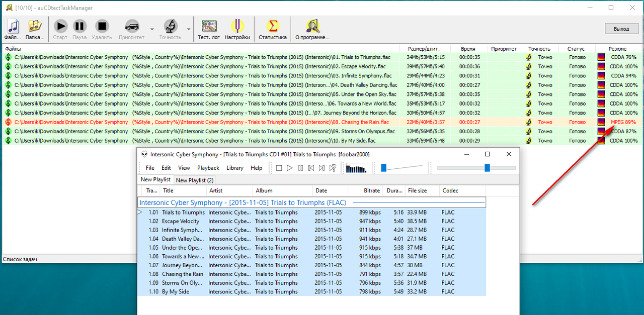Open Статистика sigma icon
The height and width of the screenshot is (315, 644).
click(273, 26)
